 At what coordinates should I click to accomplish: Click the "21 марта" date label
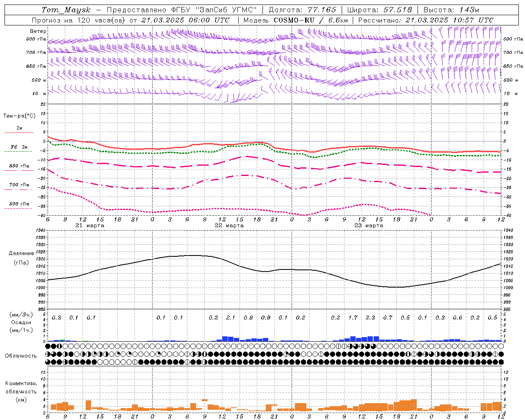(x=90, y=226)
